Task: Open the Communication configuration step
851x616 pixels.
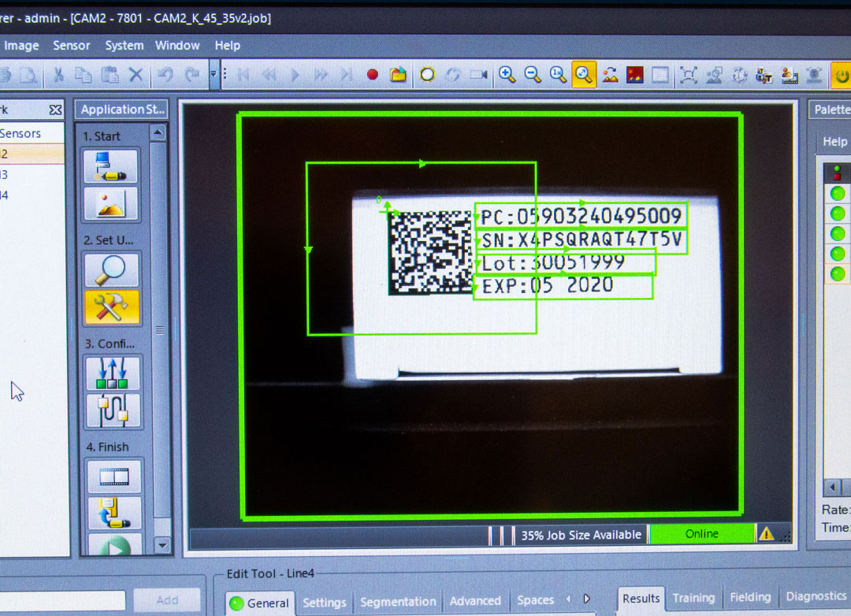Action: 113,410
